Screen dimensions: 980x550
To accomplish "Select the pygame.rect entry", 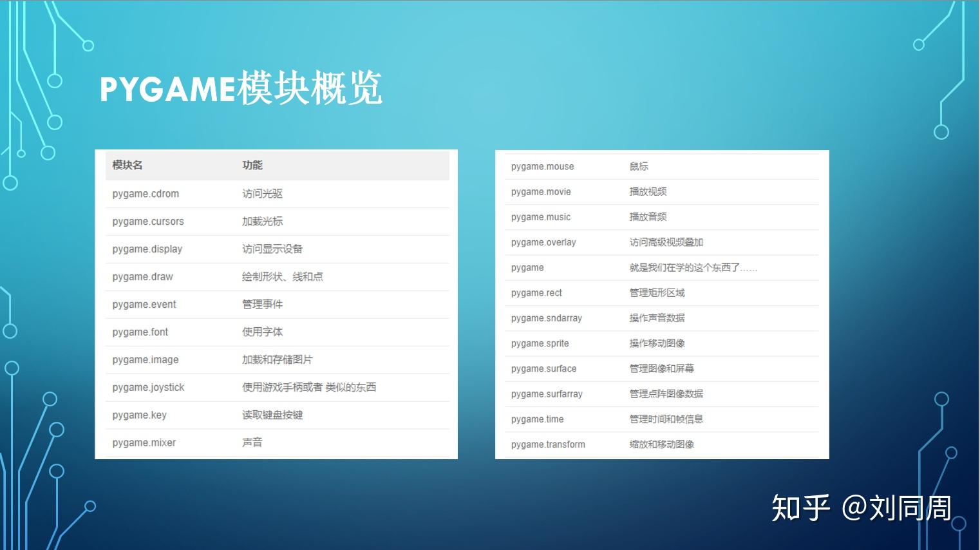I will click(x=536, y=292).
